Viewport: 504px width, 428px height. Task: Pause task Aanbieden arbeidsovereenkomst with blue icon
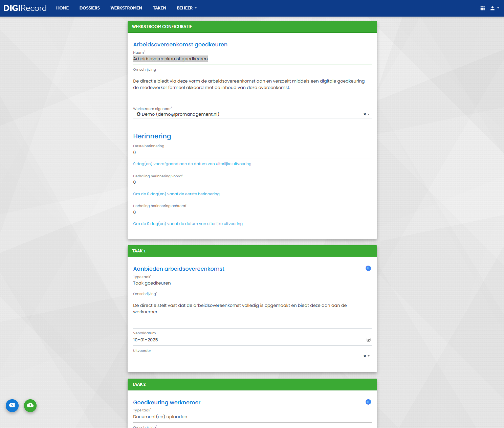[x=368, y=268]
